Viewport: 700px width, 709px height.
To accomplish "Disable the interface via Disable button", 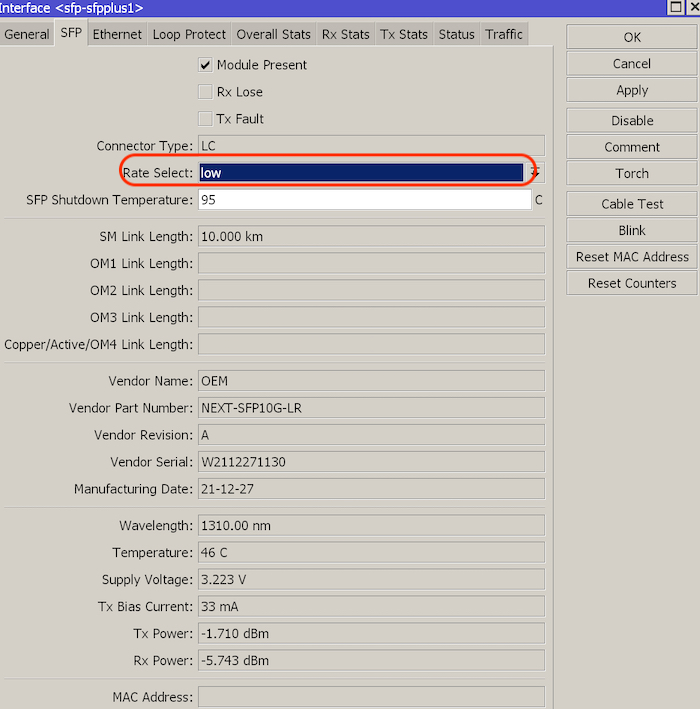I will click(x=632, y=121).
